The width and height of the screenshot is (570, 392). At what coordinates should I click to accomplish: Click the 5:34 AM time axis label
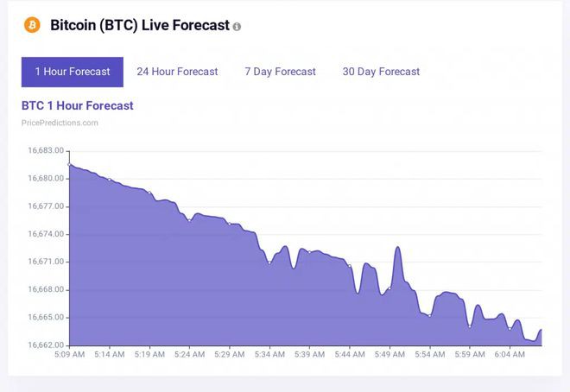click(269, 354)
